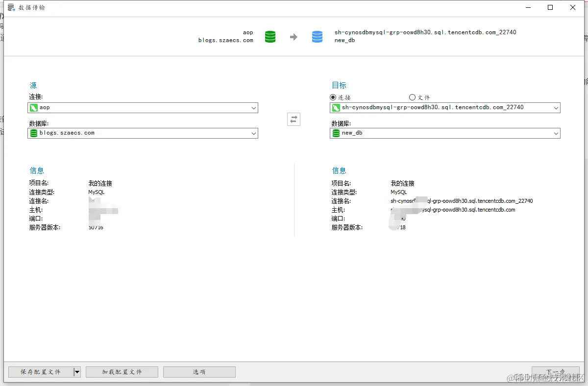
Task: Click the blue target database icon in the header
Action: coord(317,36)
